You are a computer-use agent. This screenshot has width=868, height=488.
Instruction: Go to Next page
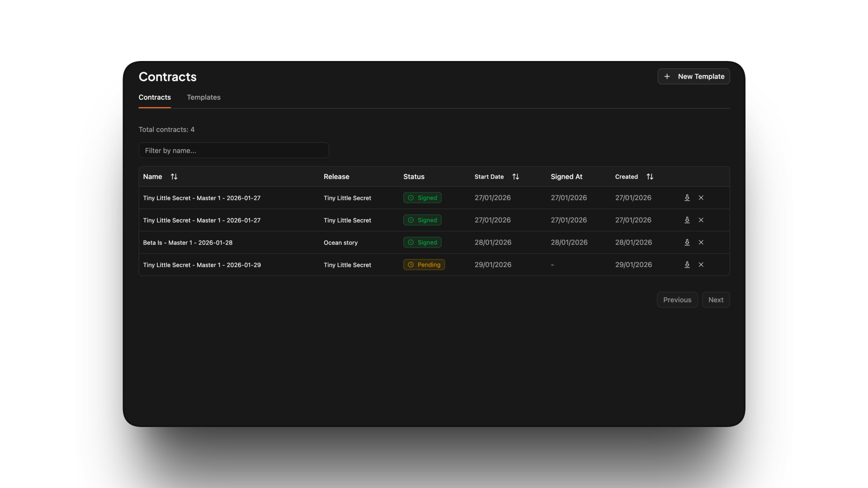coord(715,300)
